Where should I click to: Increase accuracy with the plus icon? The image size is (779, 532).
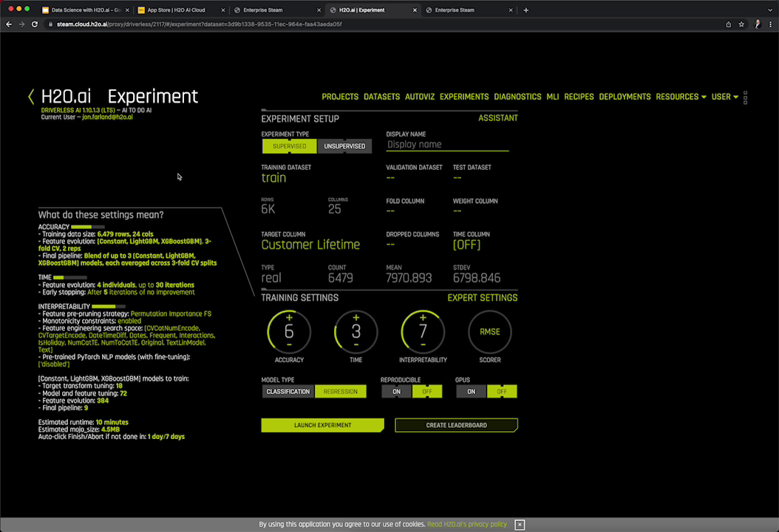[x=289, y=318]
